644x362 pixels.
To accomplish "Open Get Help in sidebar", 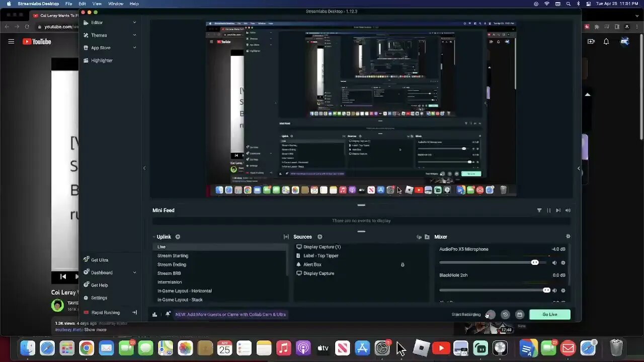I will pyautogui.click(x=99, y=285).
